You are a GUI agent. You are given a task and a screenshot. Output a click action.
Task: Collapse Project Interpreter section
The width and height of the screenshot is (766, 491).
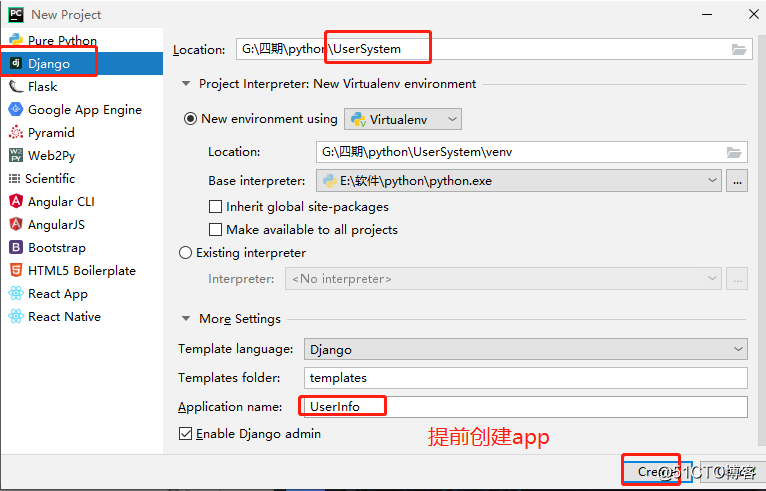[x=186, y=84]
